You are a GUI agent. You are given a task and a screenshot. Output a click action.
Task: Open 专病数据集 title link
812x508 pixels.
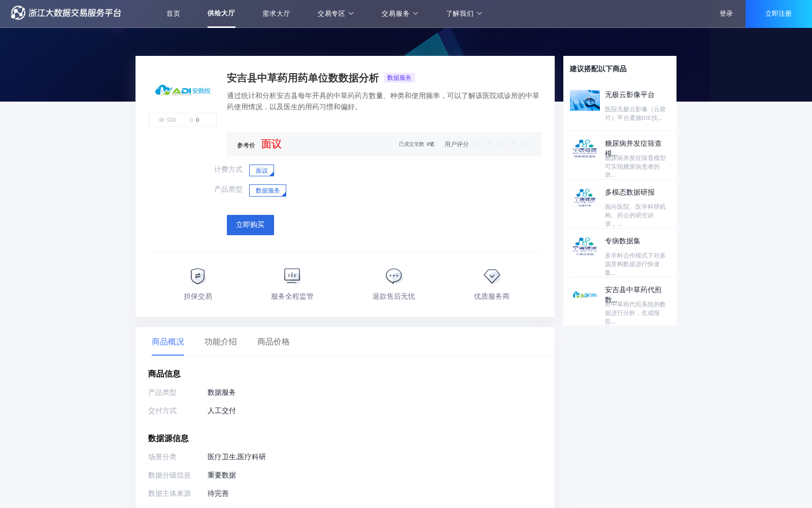tap(623, 241)
